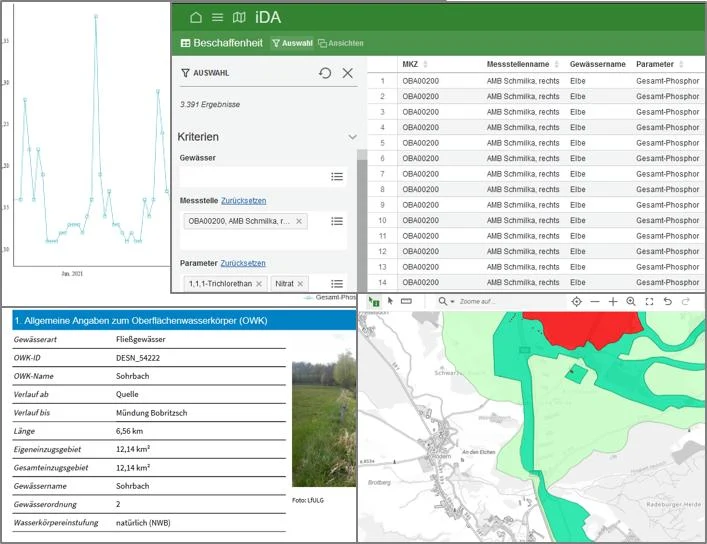Switch to the Ansichten tab
The image size is (707, 544).
point(341,43)
